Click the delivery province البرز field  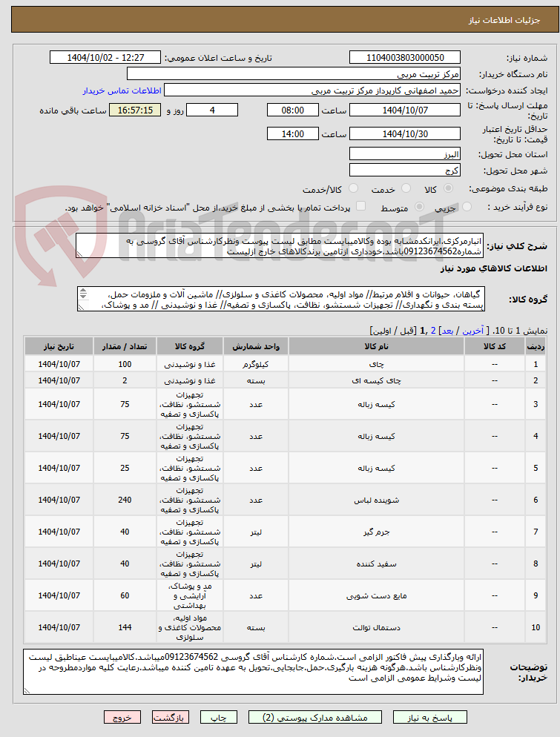pyautogui.click(x=405, y=153)
